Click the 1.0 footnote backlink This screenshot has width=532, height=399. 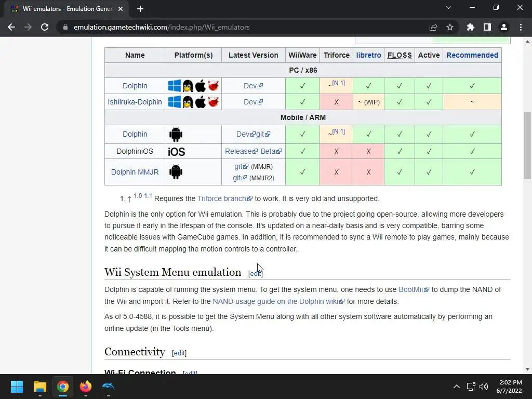pos(138,196)
